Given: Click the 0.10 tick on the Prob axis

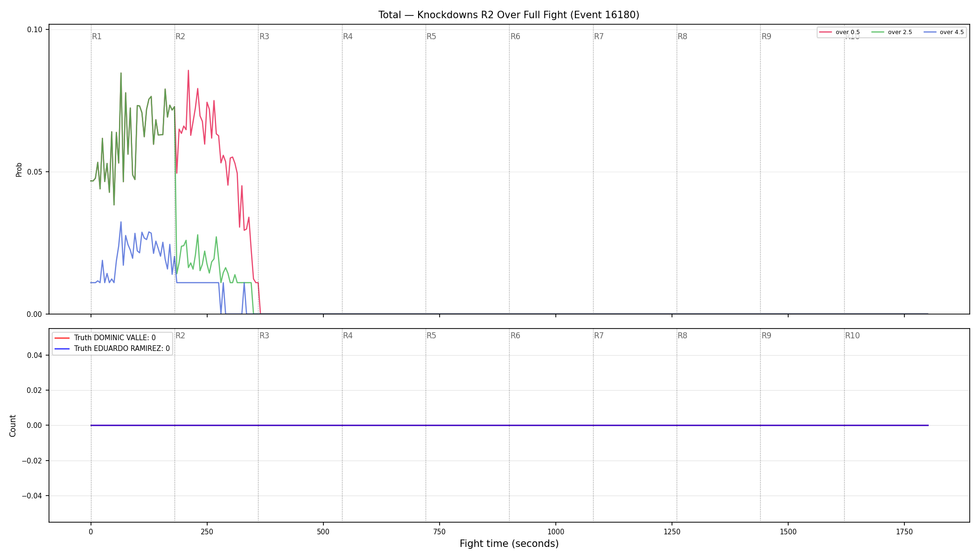Looking at the screenshot, I should point(35,30).
